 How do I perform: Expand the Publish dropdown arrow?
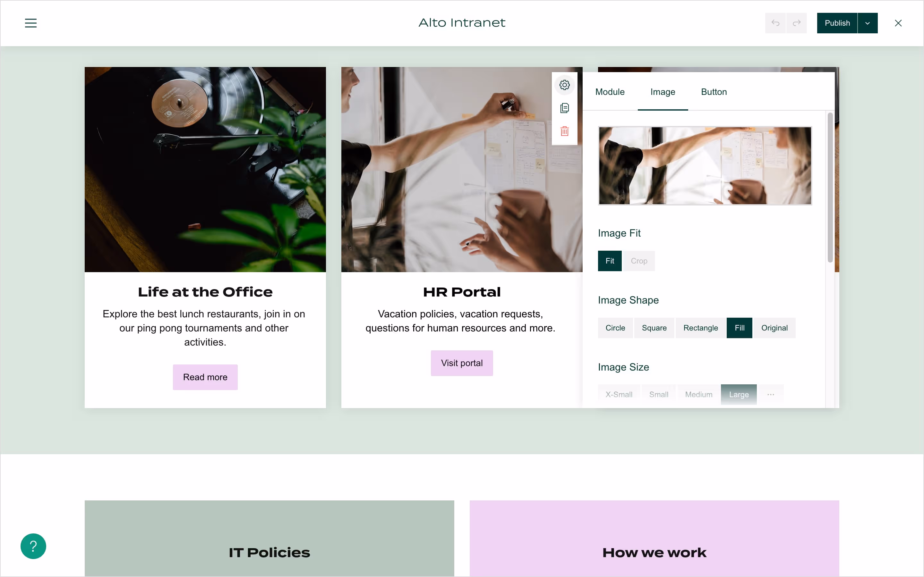[868, 23]
